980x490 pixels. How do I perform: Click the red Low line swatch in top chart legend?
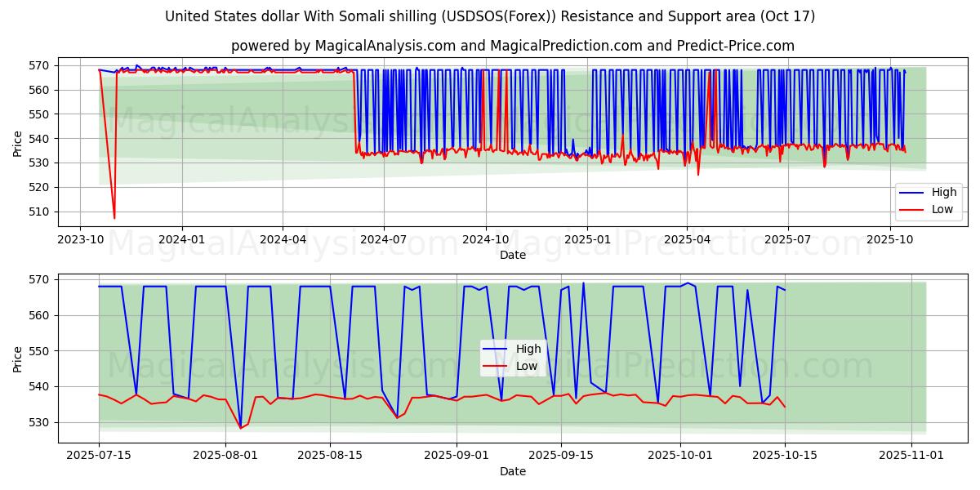911,209
